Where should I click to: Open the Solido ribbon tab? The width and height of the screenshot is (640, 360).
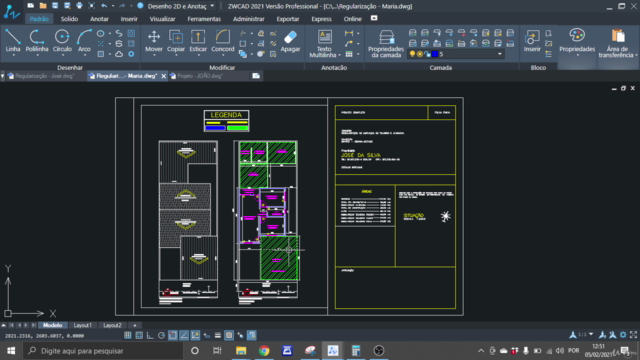[69, 19]
